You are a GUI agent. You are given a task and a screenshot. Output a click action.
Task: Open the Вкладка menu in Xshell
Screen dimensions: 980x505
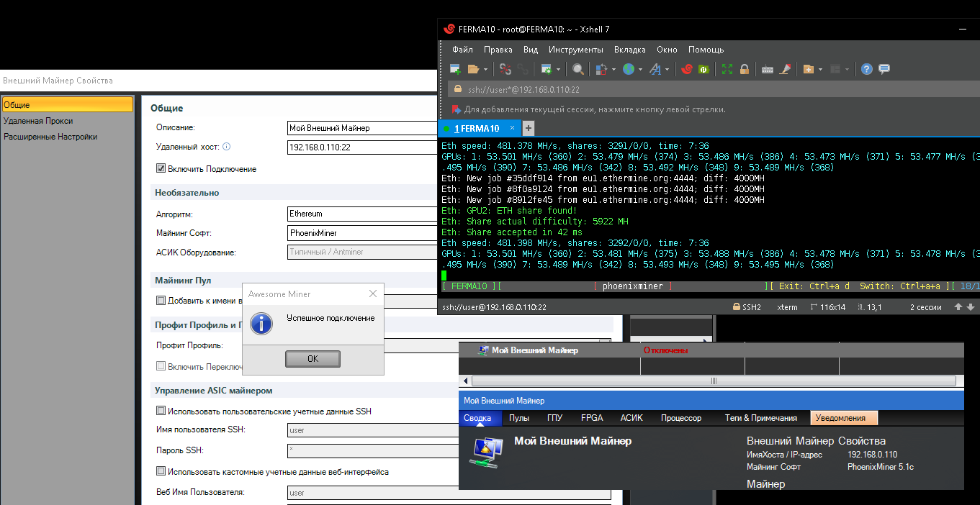pyautogui.click(x=629, y=50)
